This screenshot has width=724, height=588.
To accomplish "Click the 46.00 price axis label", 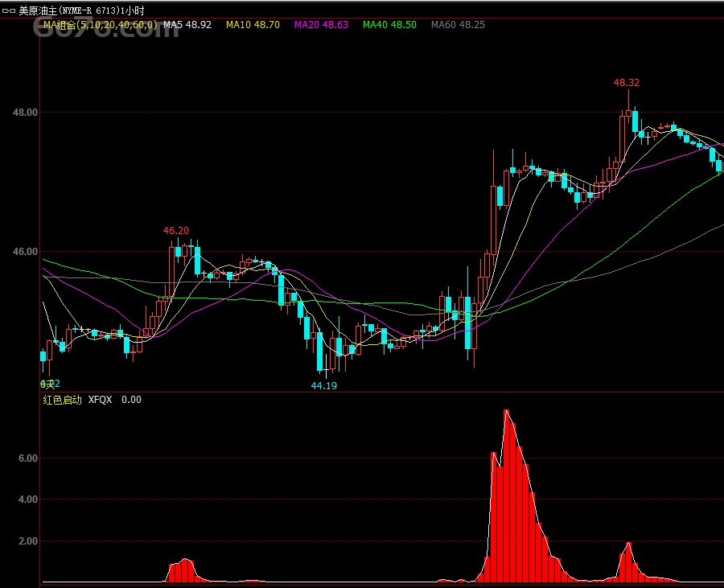I will (x=26, y=252).
